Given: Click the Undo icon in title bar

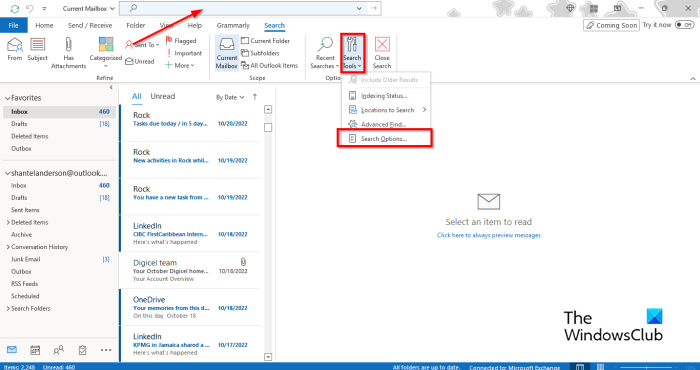Looking at the screenshot, I should point(30,8).
